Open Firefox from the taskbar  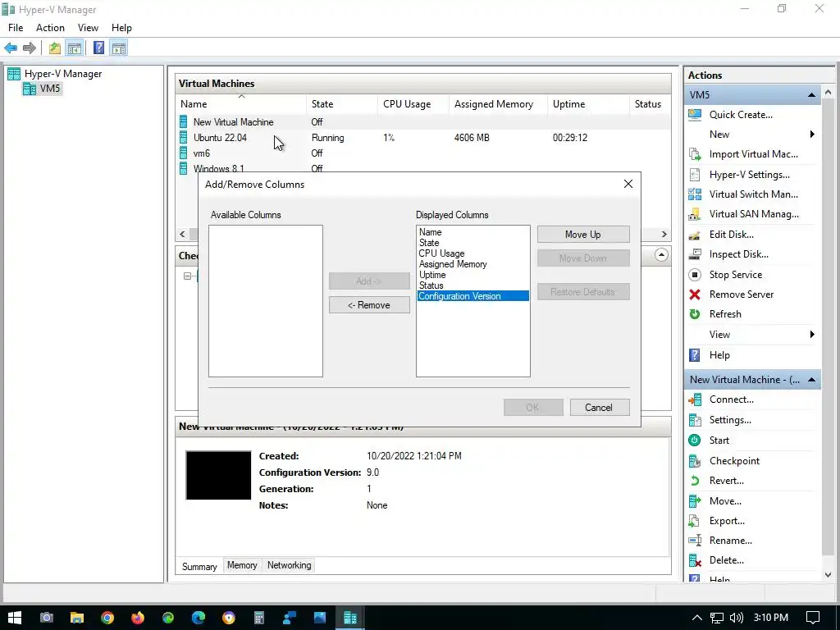click(138, 618)
